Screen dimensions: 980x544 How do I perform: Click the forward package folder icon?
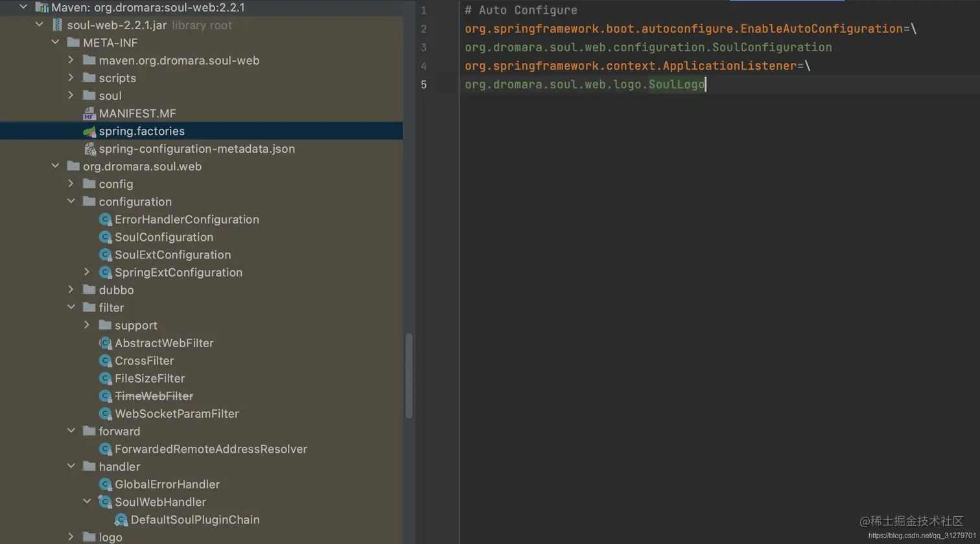(89, 431)
